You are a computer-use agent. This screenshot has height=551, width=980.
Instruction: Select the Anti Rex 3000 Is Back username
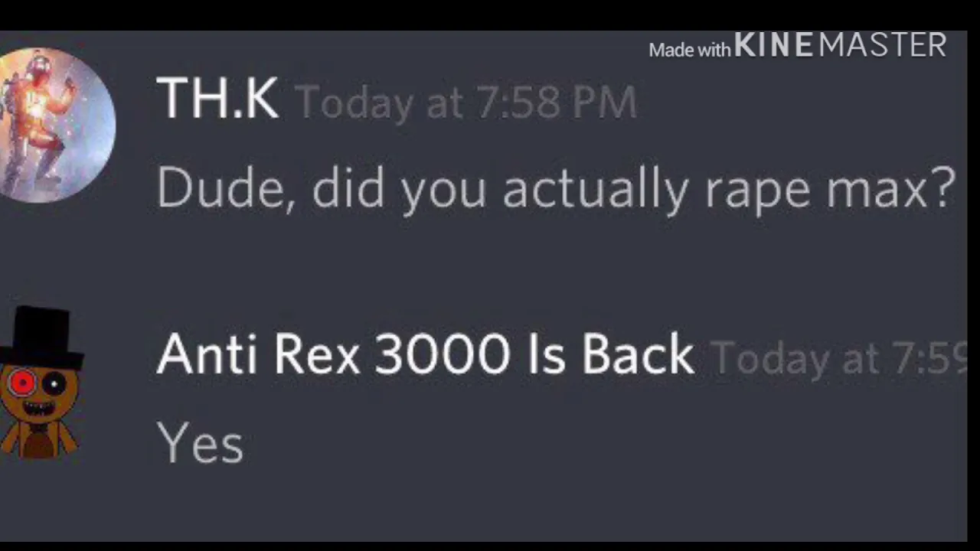tap(425, 355)
